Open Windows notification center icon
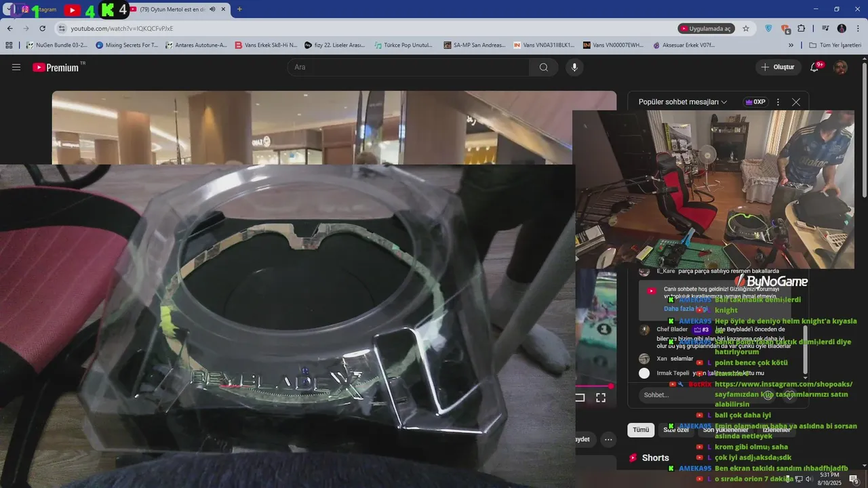Image resolution: width=868 pixels, height=488 pixels. coord(854,479)
